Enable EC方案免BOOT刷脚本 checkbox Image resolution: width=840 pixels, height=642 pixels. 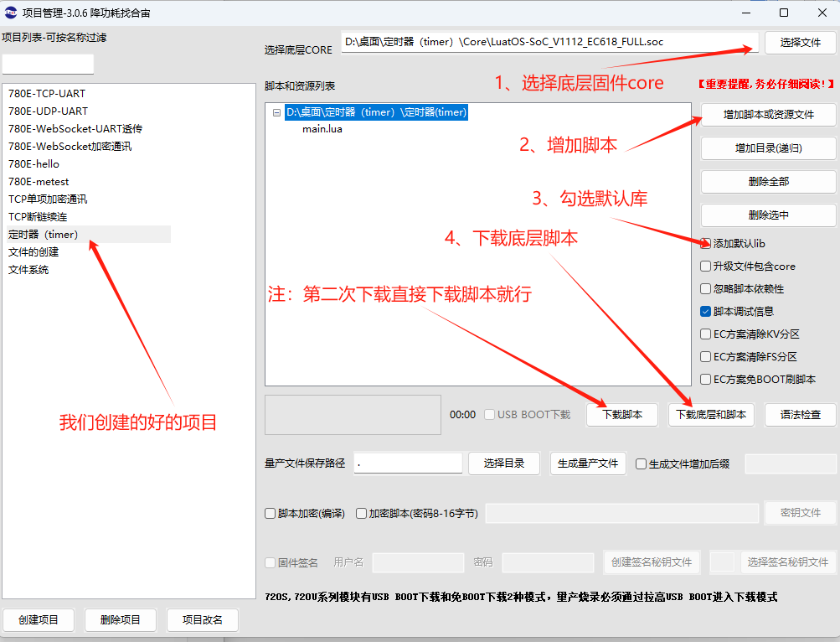pos(705,379)
